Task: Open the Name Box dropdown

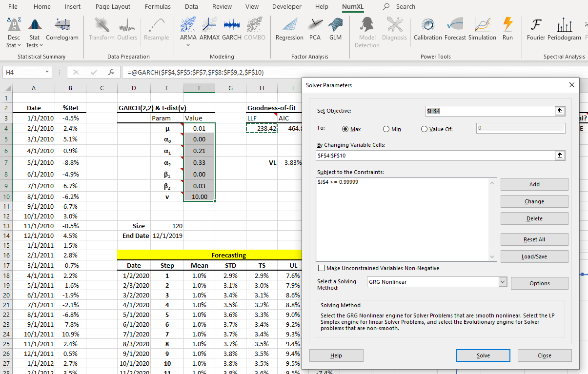Action: pos(47,72)
